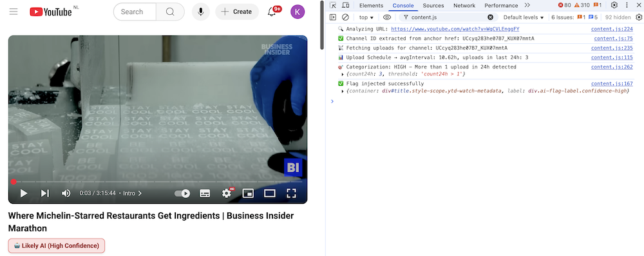Show more DevTools tabs
Screen dimensions: 644x256
click(x=527, y=5)
